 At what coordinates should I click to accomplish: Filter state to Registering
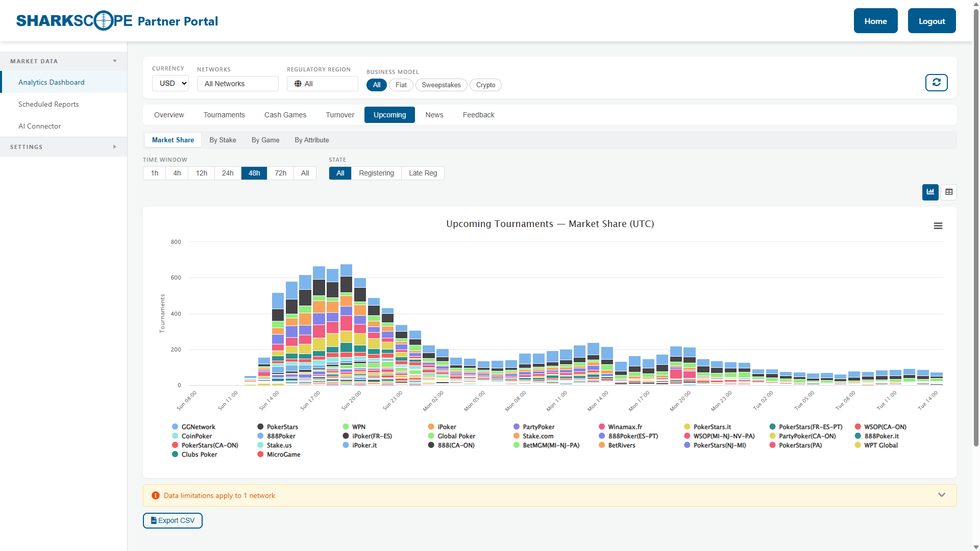coord(376,173)
